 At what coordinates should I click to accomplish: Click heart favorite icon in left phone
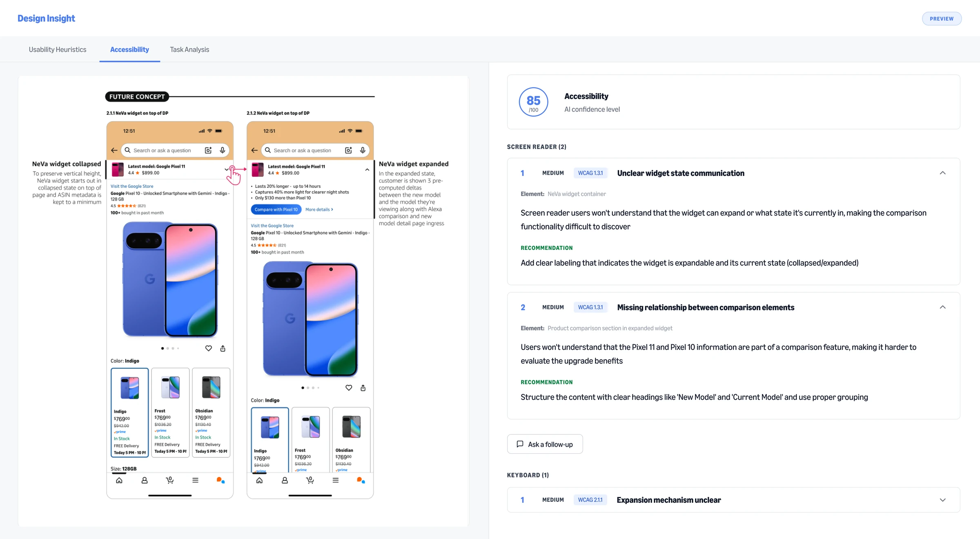coord(209,348)
